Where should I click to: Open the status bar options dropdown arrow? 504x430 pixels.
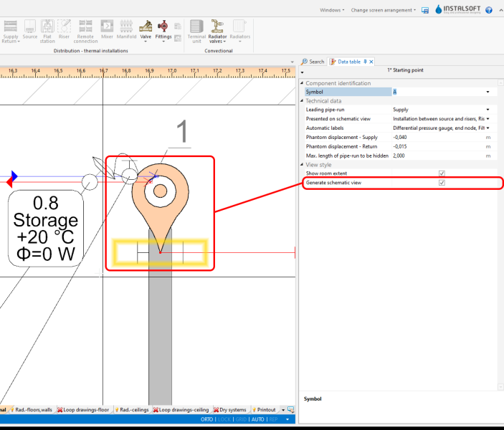click(287, 419)
